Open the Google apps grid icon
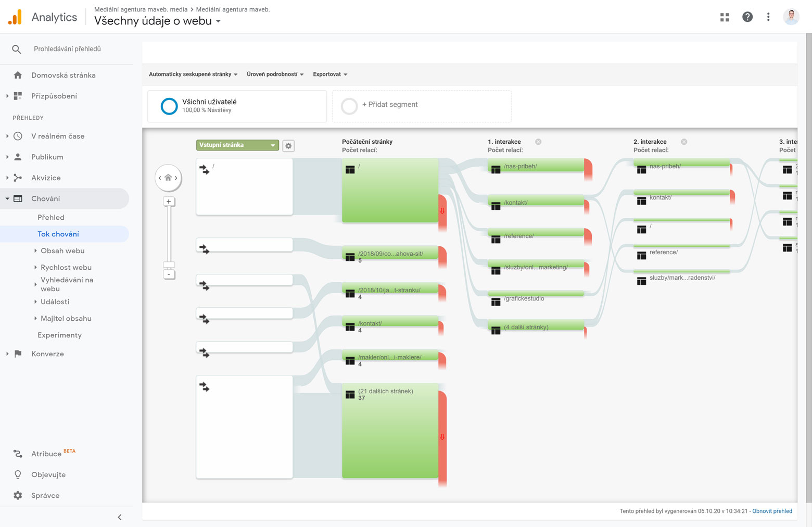Image resolution: width=812 pixels, height=527 pixels. (725, 17)
